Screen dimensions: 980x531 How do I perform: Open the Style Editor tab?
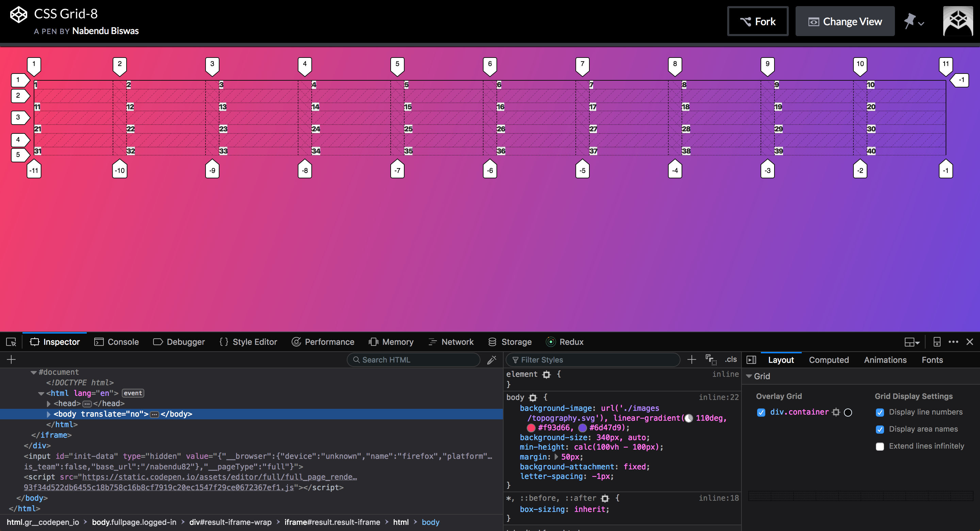click(x=248, y=342)
